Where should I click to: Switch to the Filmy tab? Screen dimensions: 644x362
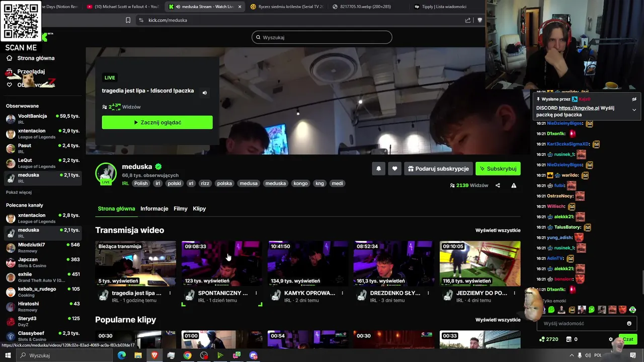181,209
